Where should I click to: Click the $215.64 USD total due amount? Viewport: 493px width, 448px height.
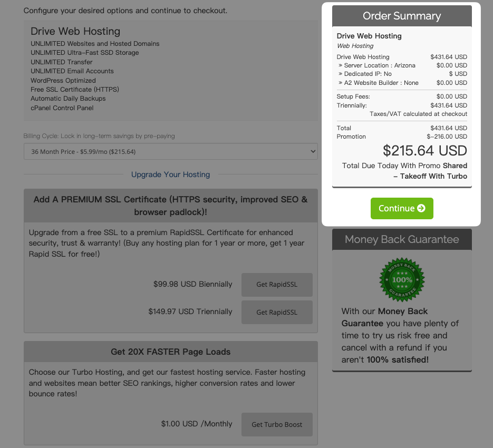click(x=425, y=151)
